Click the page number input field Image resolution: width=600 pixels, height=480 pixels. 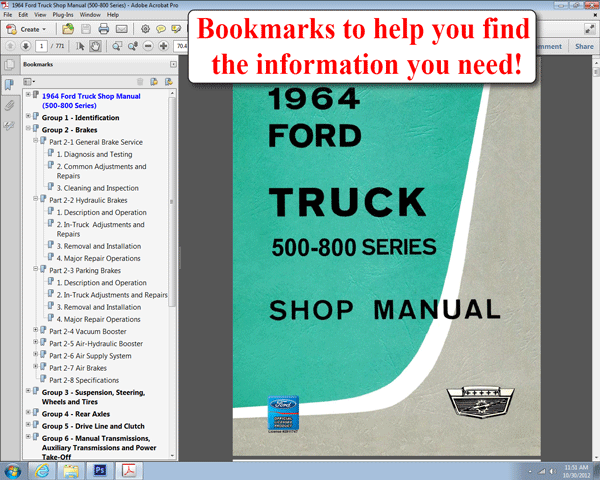41,46
